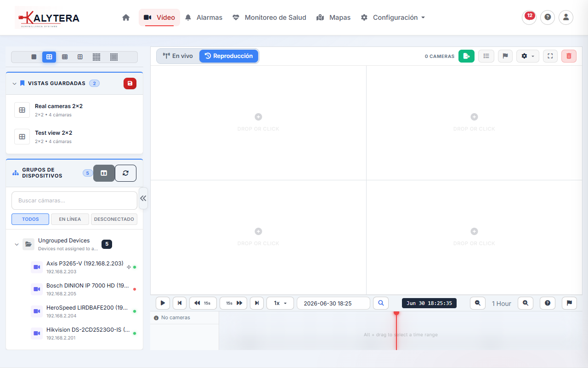Save current view with red save icon
Viewport: 588px width, 368px height.
[x=130, y=83]
